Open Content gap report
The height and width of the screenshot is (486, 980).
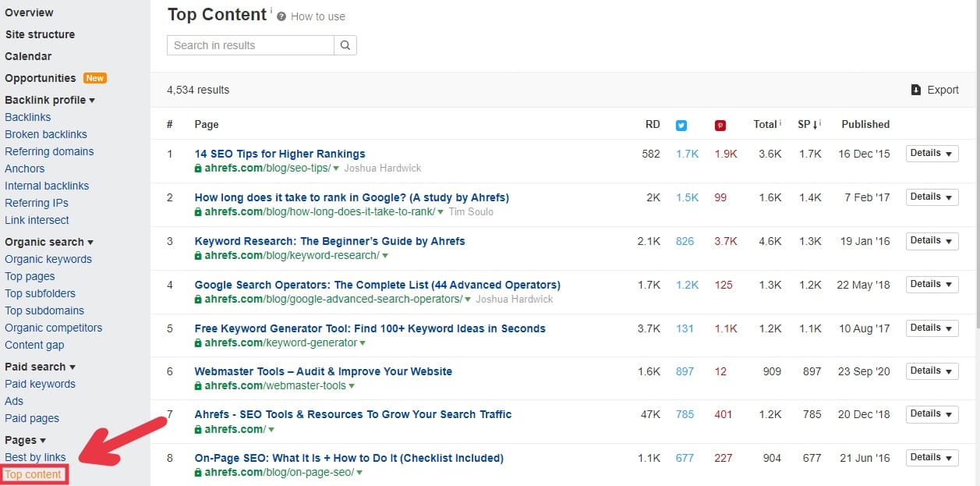[x=34, y=345]
